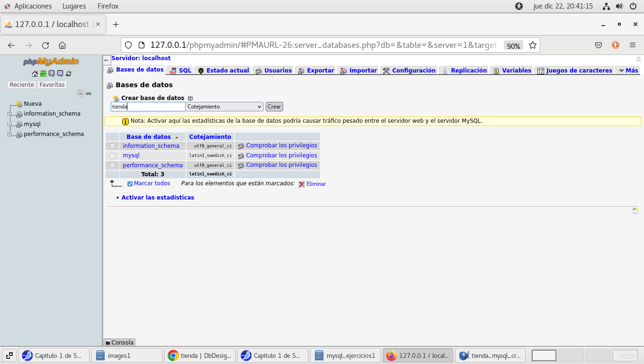The image size is (644, 364).
Task: Click Activar las estadísticas link
Action: point(158,198)
